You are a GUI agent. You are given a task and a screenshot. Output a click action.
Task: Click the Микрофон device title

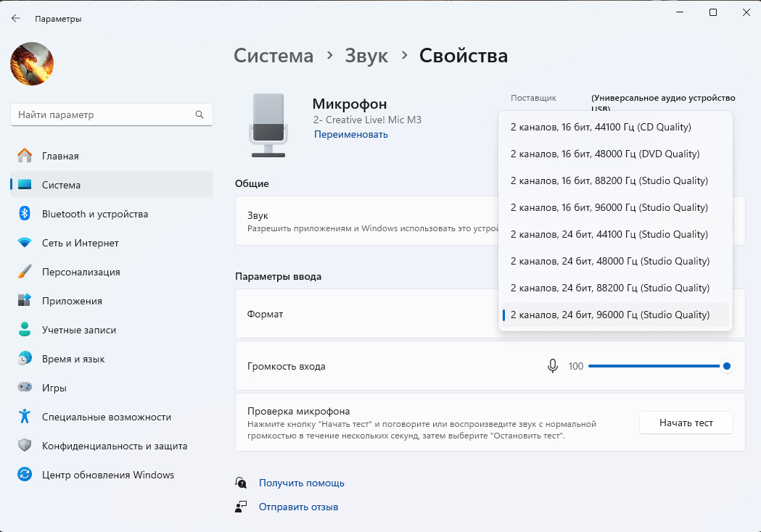click(350, 104)
